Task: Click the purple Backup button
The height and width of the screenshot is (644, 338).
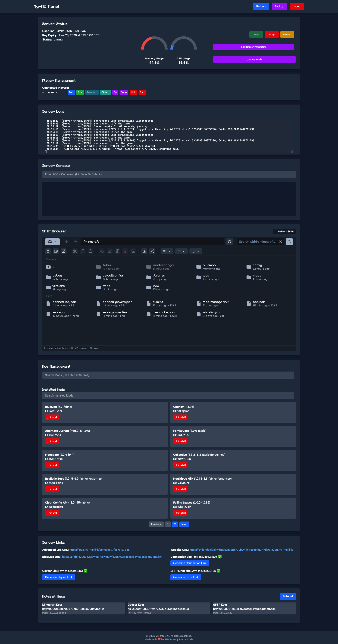Action: coord(279,6)
